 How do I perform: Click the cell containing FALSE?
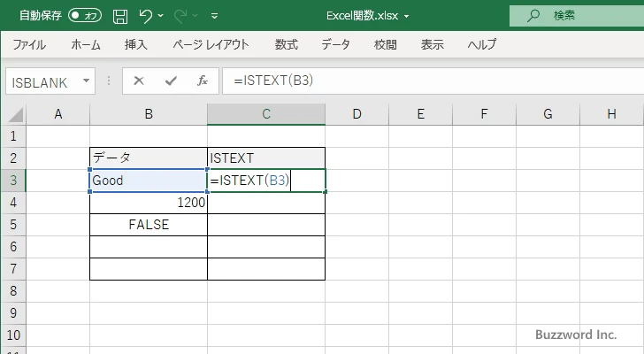point(149,225)
